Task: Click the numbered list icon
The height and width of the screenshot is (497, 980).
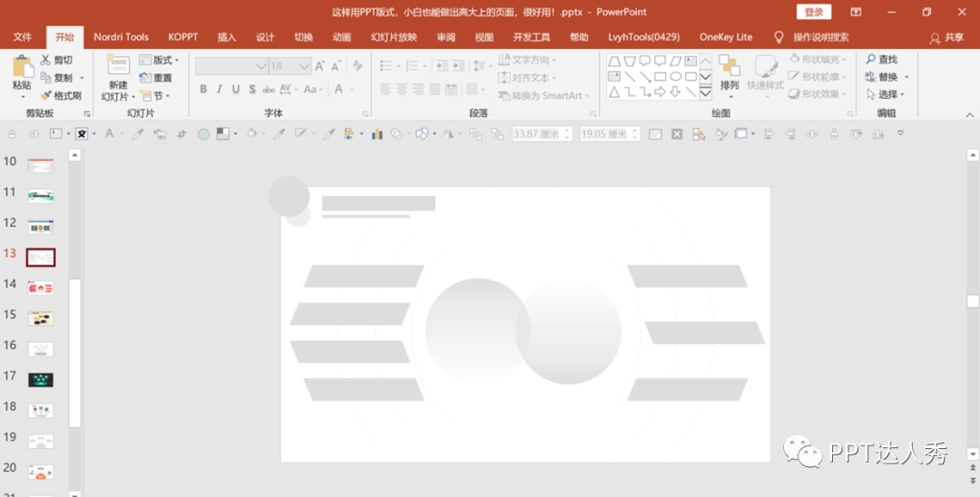Action: click(x=412, y=65)
